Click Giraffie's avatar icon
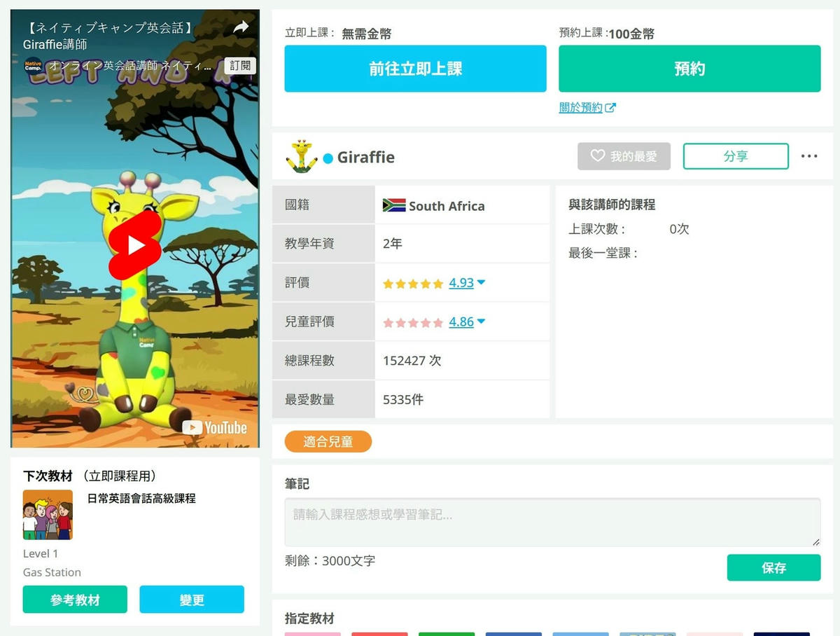 (x=302, y=156)
